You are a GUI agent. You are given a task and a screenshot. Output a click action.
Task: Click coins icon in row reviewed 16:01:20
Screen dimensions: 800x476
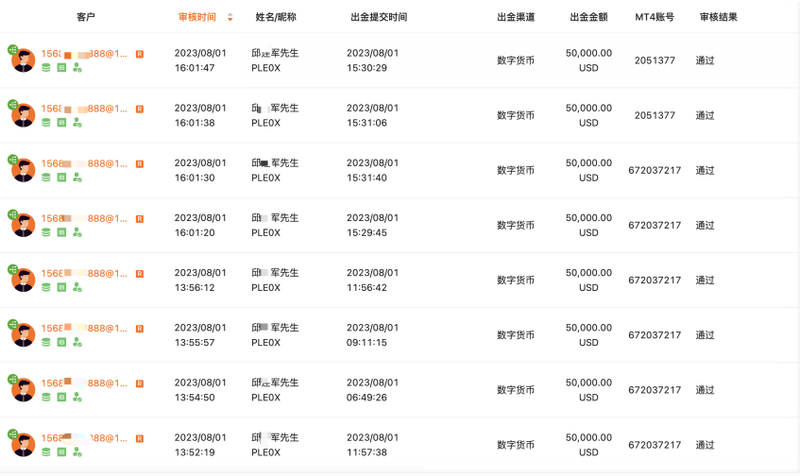[x=46, y=232]
